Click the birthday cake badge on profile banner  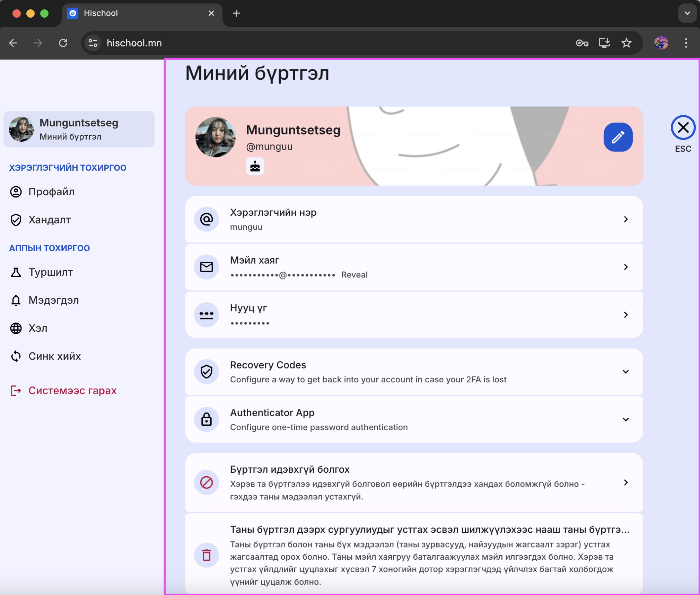click(x=255, y=166)
